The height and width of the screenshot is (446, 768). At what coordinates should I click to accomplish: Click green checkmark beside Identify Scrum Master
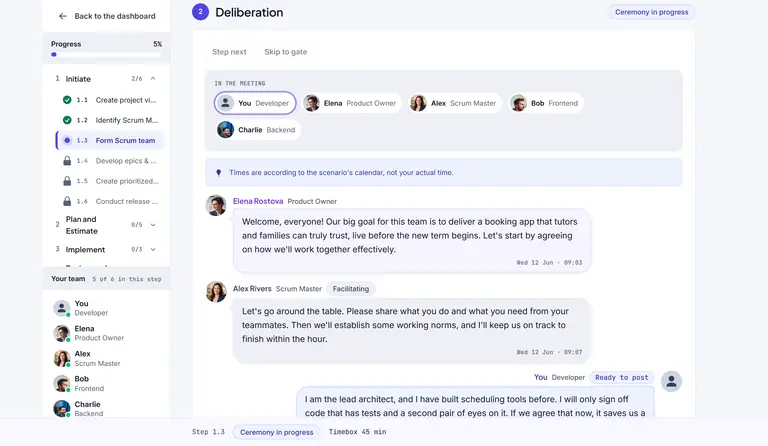(x=67, y=120)
